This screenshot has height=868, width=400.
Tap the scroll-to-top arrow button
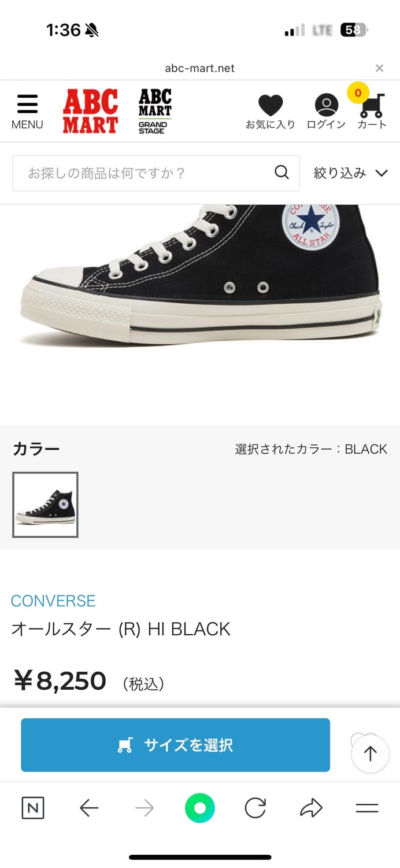click(370, 753)
